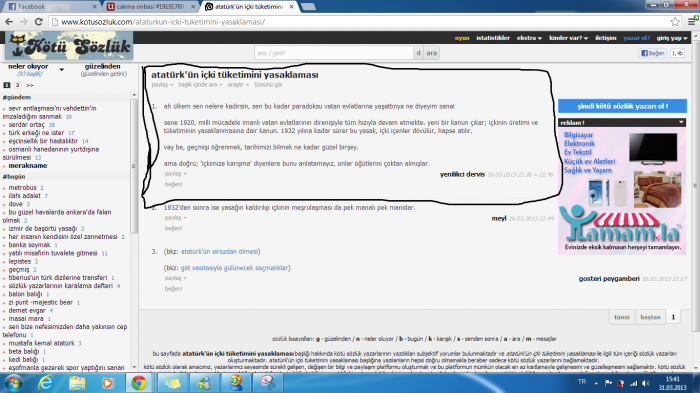Click author meyl link
The width and height of the screenshot is (700, 393).
[499, 218]
